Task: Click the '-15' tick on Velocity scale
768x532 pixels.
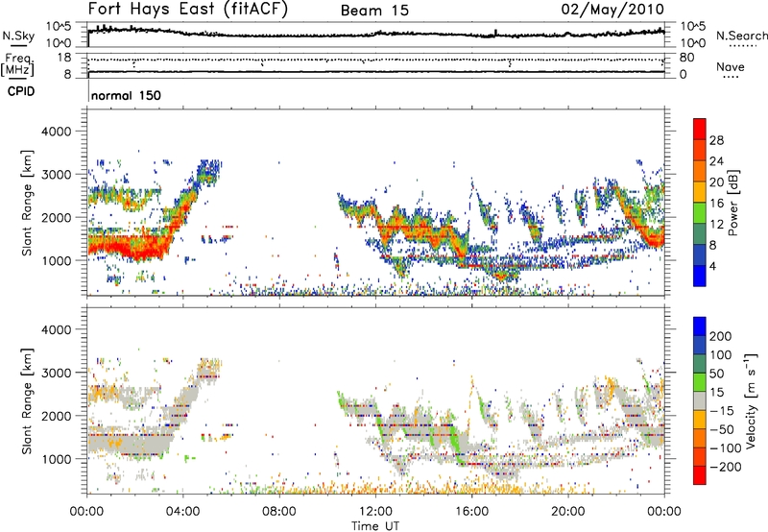Action: tap(722, 411)
